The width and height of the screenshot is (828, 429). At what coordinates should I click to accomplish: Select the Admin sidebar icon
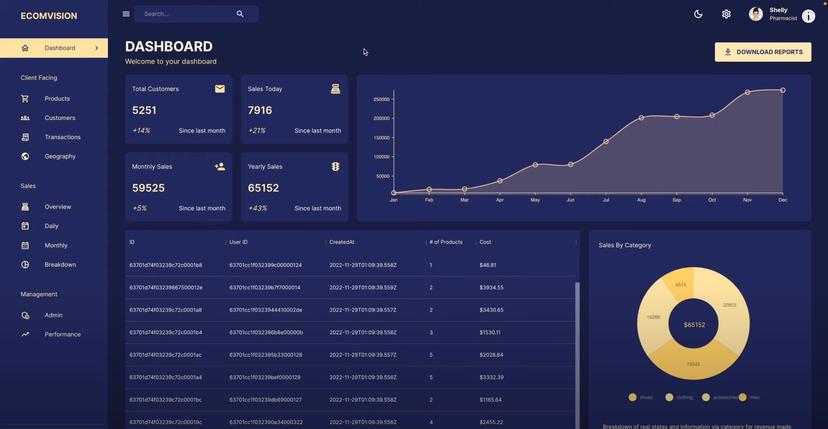(25, 315)
